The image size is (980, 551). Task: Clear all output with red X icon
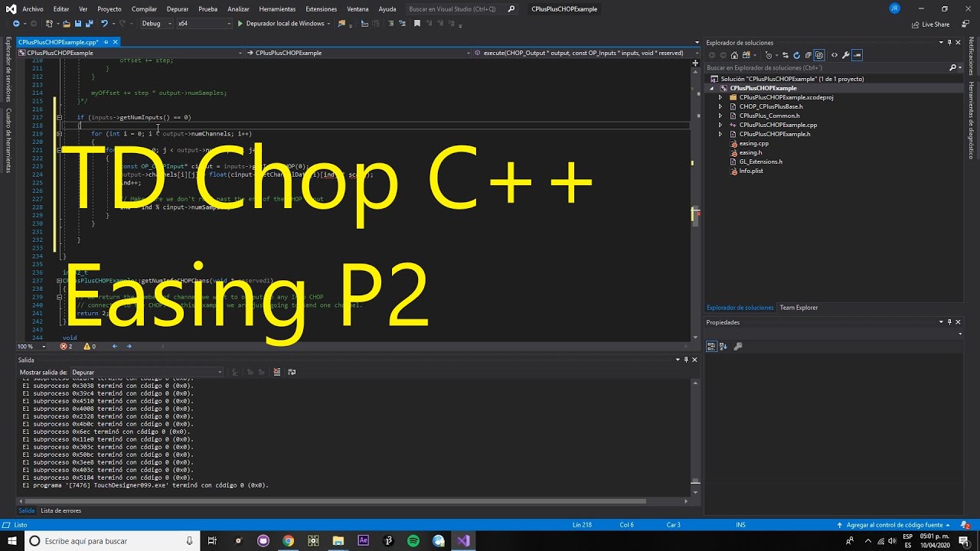pos(278,372)
